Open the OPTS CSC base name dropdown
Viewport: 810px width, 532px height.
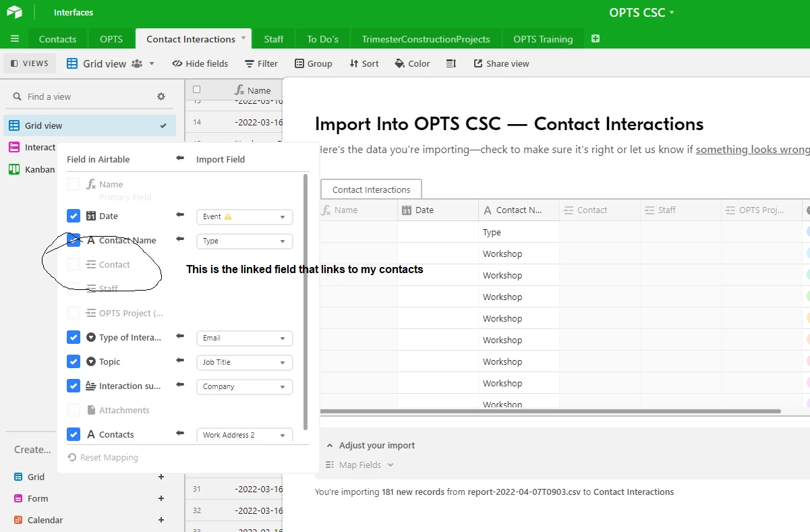pos(641,13)
